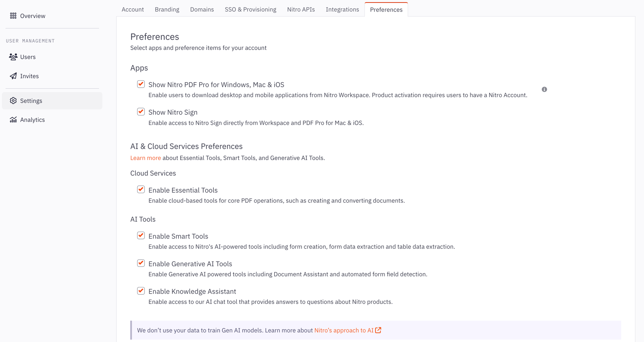Switch to the Integrations tab
Image resolution: width=644 pixels, height=342 pixels.
pyautogui.click(x=342, y=10)
